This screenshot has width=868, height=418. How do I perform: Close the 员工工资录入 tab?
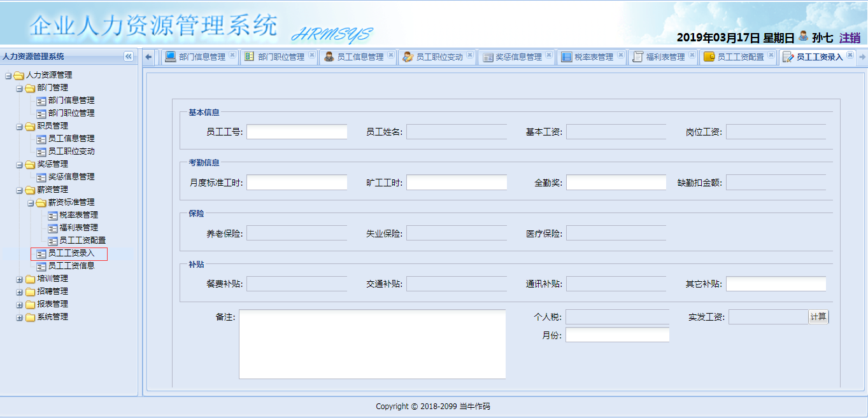pyautogui.click(x=850, y=55)
